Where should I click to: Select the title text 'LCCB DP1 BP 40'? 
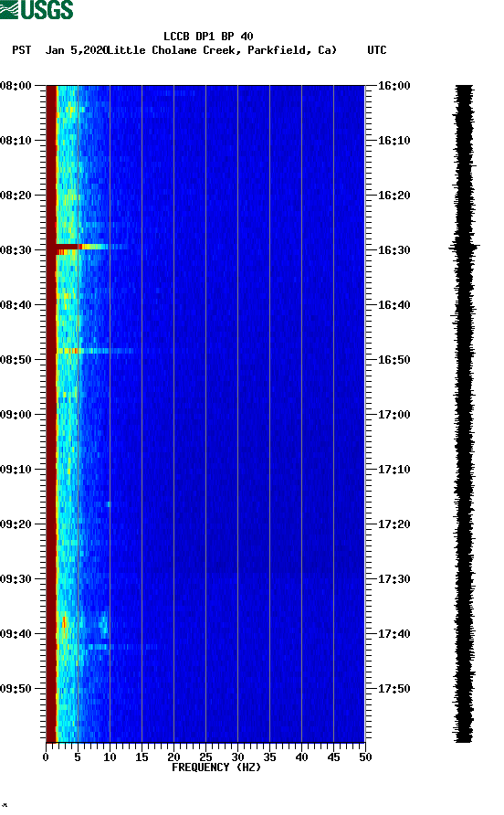click(x=208, y=37)
